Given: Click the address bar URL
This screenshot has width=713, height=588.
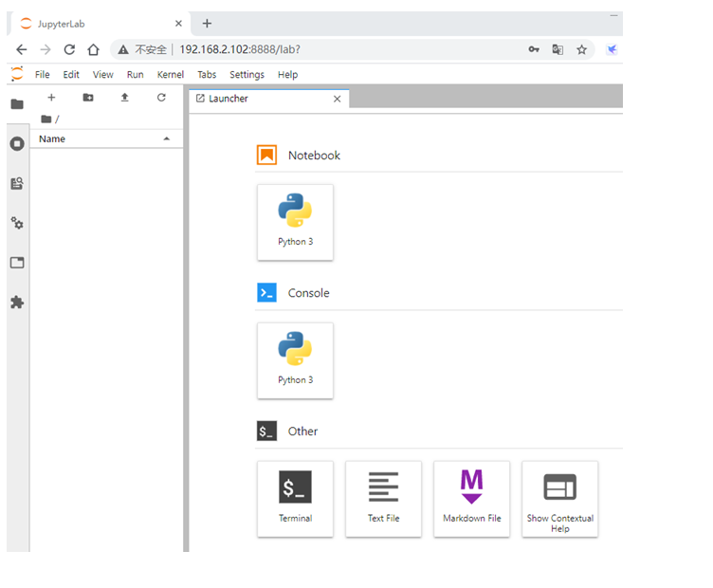Looking at the screenshot, I should (240, 49).
